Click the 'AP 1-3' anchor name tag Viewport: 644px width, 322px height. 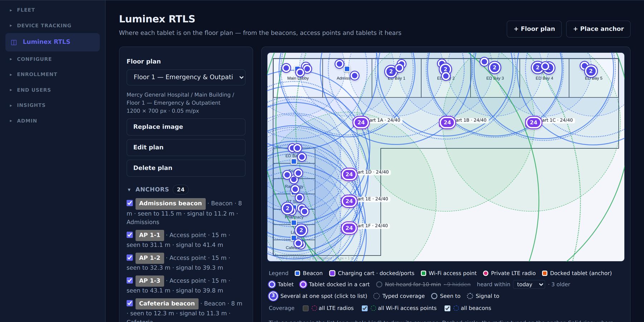[150, 281]
